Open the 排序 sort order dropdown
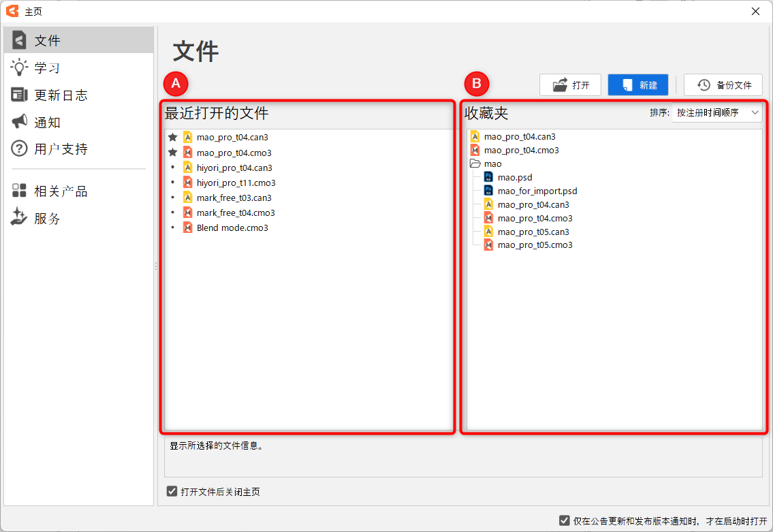773x532 pixels. click(x=716, y=112)
